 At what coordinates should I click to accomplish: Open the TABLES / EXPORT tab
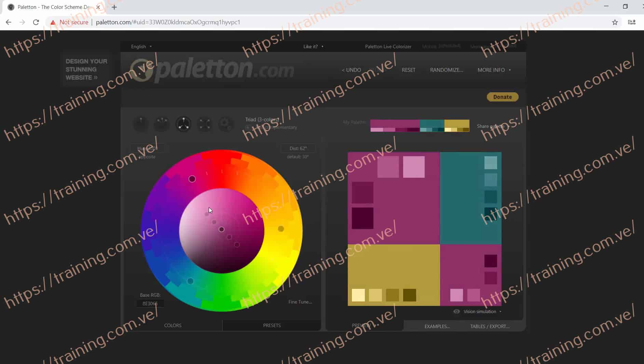pos(490,326)
